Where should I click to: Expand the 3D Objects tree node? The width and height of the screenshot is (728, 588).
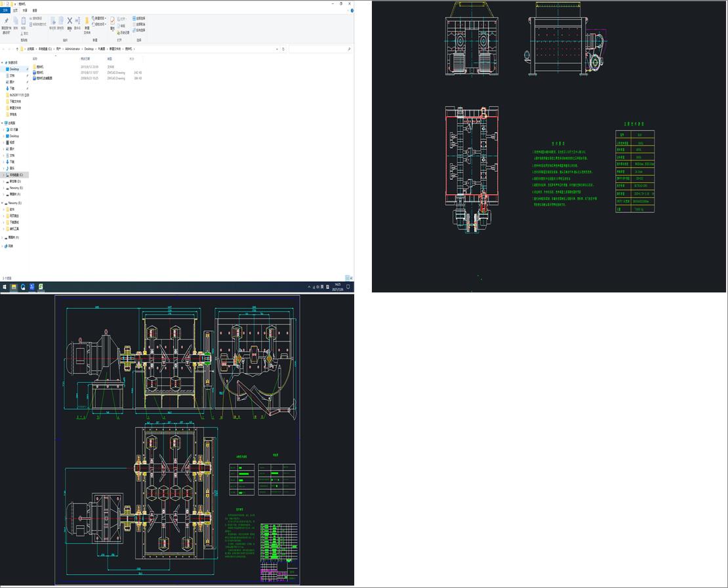(3, 130)
